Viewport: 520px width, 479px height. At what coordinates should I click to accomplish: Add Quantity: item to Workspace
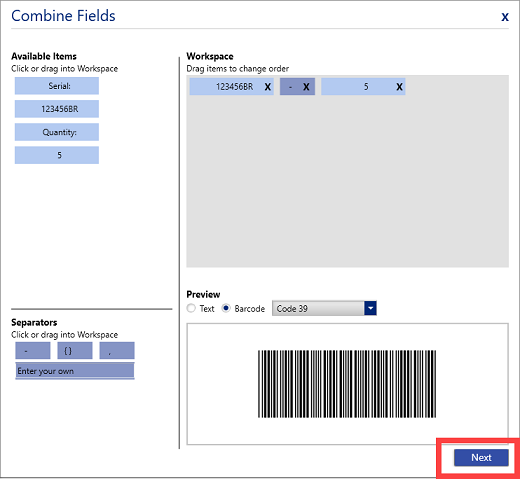pyautogui.click(x=57, y=132)
